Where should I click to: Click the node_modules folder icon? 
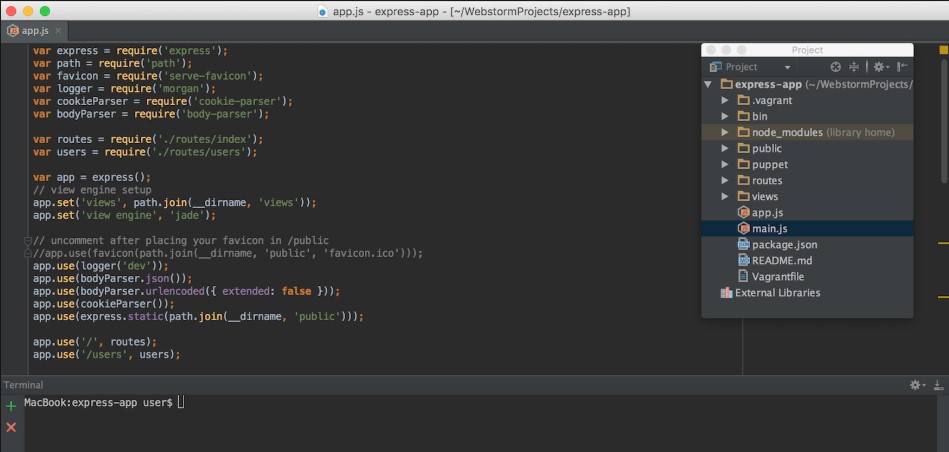[x=744, y=133]
